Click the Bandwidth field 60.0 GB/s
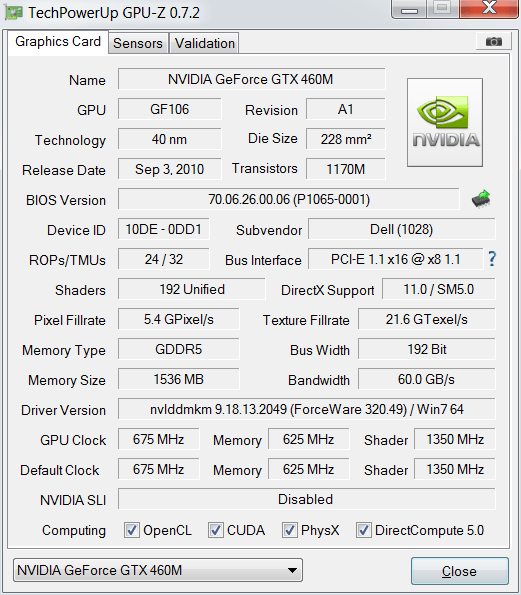This screenshot has height=595, width=521. pos(427,379)
